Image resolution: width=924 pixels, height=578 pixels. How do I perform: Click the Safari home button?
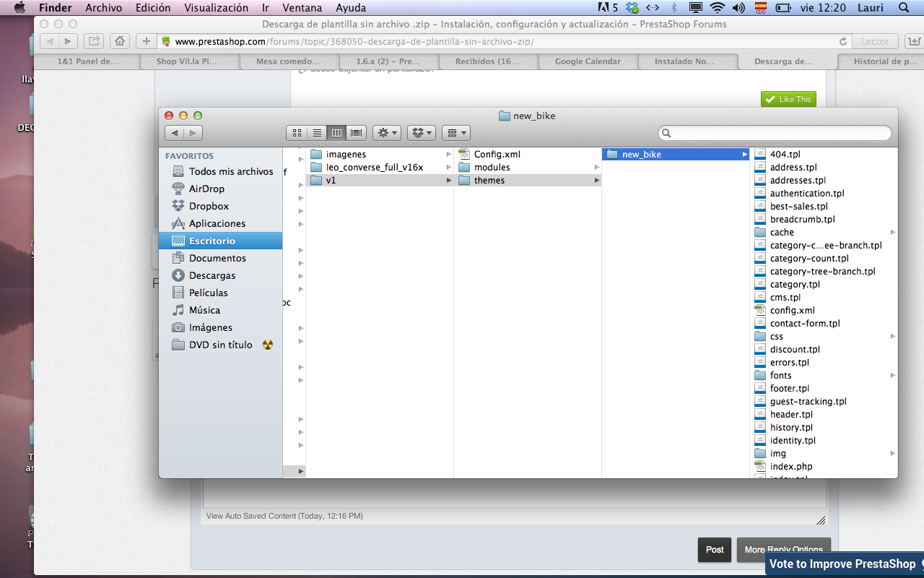click(121, 41)
